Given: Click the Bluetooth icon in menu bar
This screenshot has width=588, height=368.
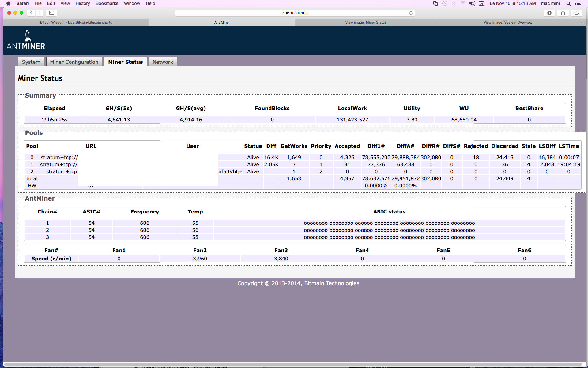Looking at the screenshot, I should click(x=454, y=3).
